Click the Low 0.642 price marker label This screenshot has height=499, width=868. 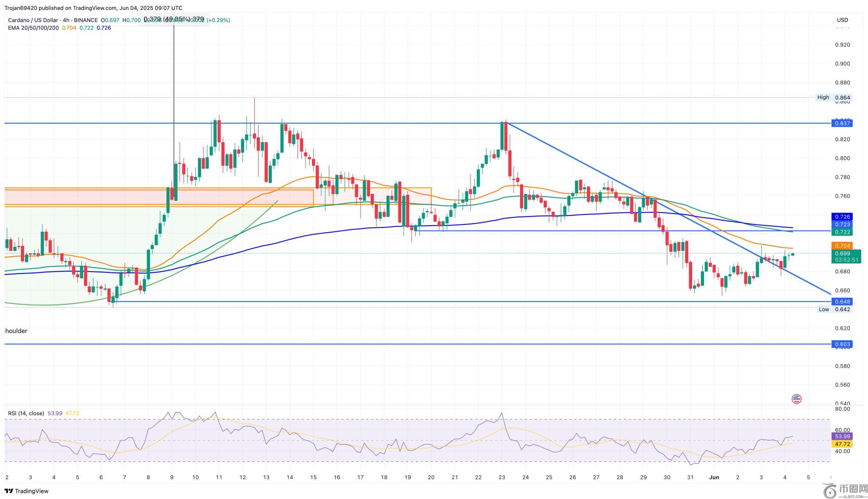point(834,309)
